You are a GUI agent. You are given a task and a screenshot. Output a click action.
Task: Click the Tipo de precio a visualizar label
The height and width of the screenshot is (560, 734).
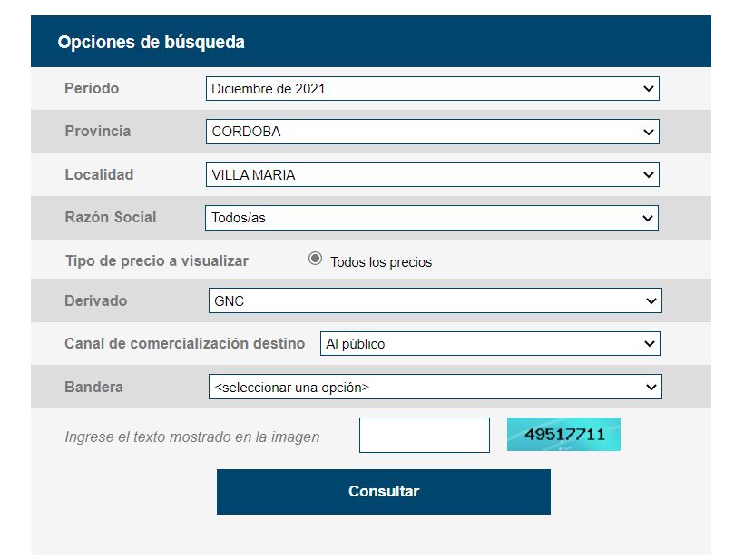click(156, 261)
